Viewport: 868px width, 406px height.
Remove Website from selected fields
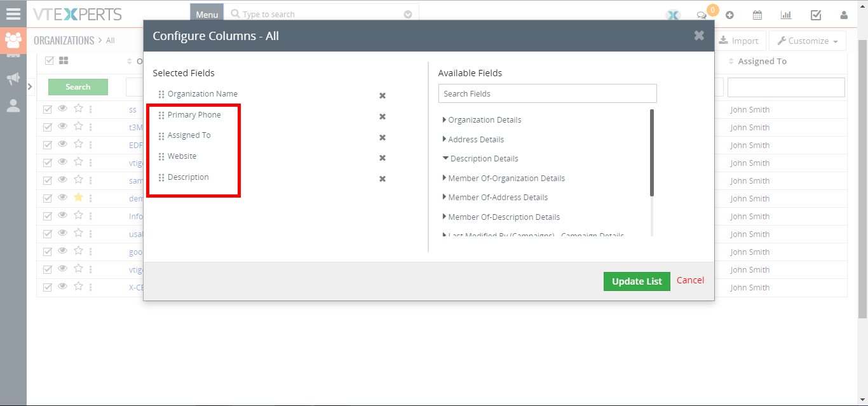[x=383, y=158]
